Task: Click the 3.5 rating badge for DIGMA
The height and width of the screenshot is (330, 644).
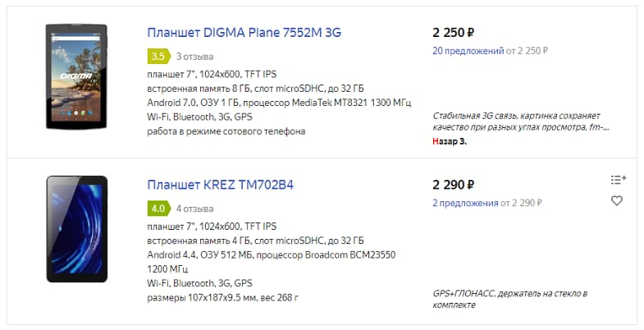Action: click(158, 57)
